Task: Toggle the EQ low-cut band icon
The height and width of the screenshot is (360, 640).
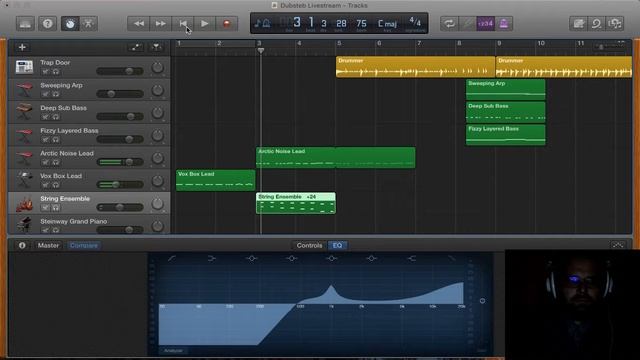Action: click(172, 258)
